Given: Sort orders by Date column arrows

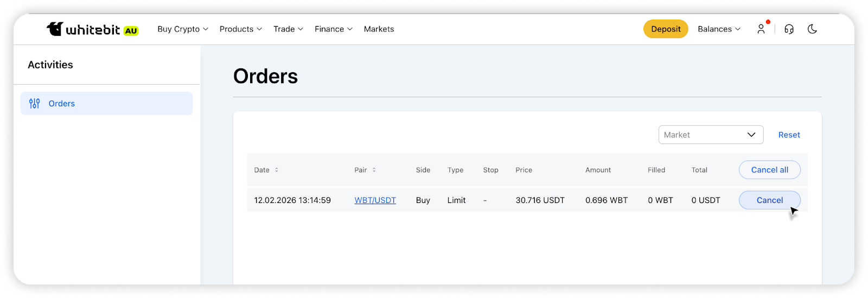Looking at the screenshot, I should point(277,170).
